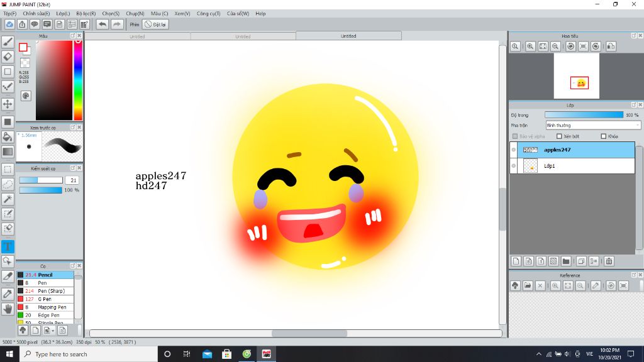
Task: Click the new folder icon in layer panel
Action: point(565,261)
